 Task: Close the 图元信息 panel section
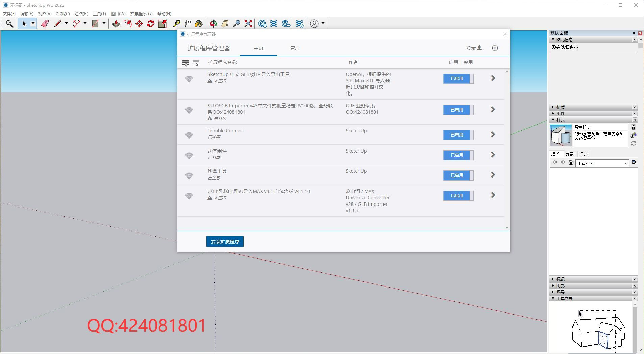635,40
